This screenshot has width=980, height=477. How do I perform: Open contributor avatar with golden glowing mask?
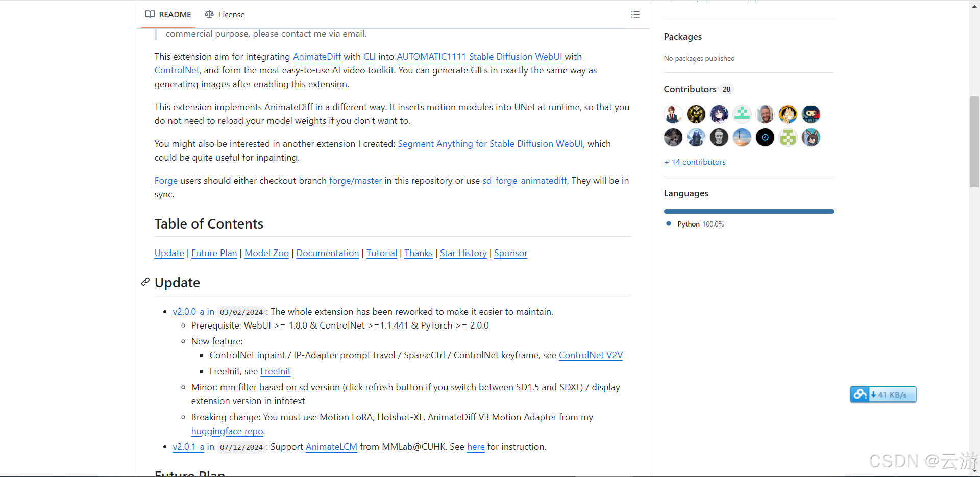696,114
